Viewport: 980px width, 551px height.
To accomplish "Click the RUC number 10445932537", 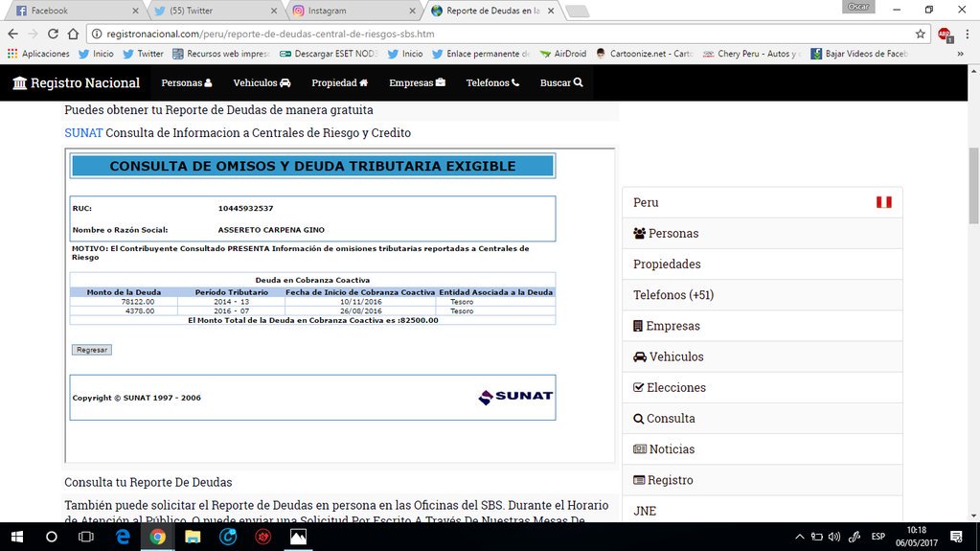I will click(x=245, y=208).
